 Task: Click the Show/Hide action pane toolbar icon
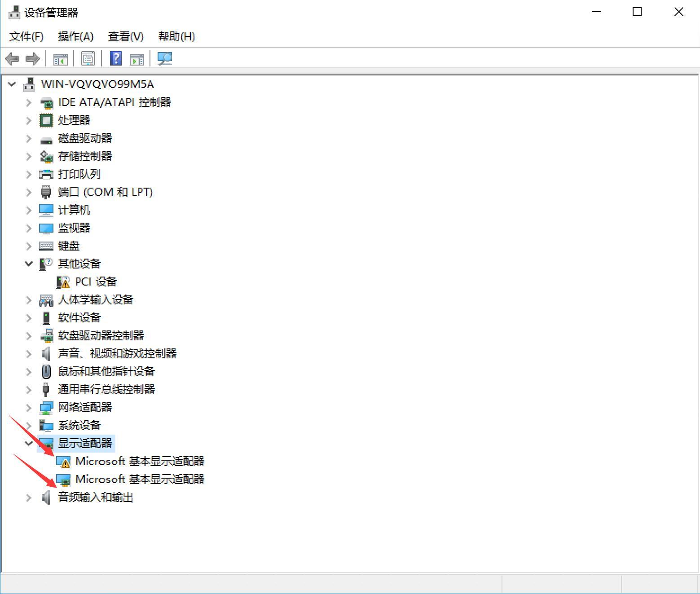point(137,59)
